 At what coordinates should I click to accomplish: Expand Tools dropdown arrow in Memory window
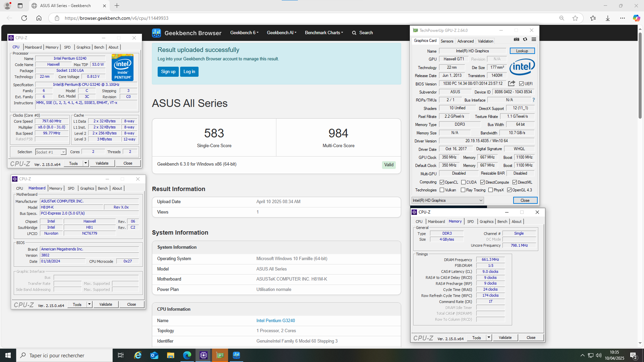pyautogui.click(x=489, y=338)
